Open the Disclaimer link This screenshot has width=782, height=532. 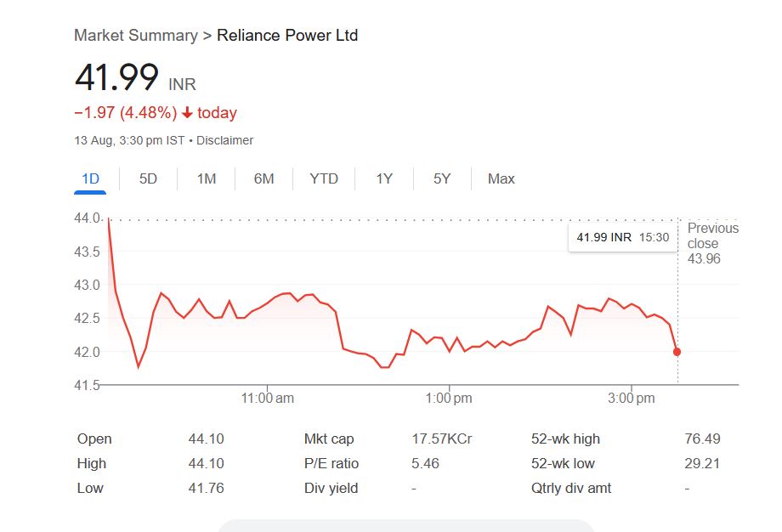pos(224,140)
